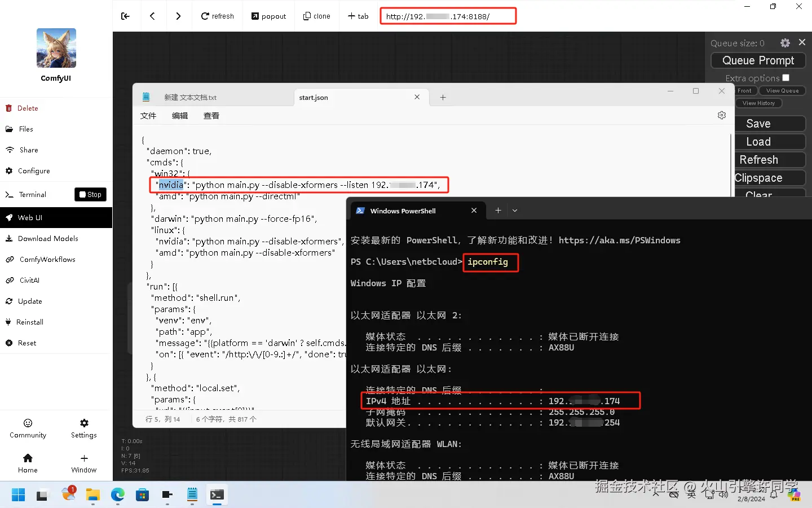This screenshot has height=508, width=812.
Task: Go forward with the right chevron
Action: (x=178, y=16)
